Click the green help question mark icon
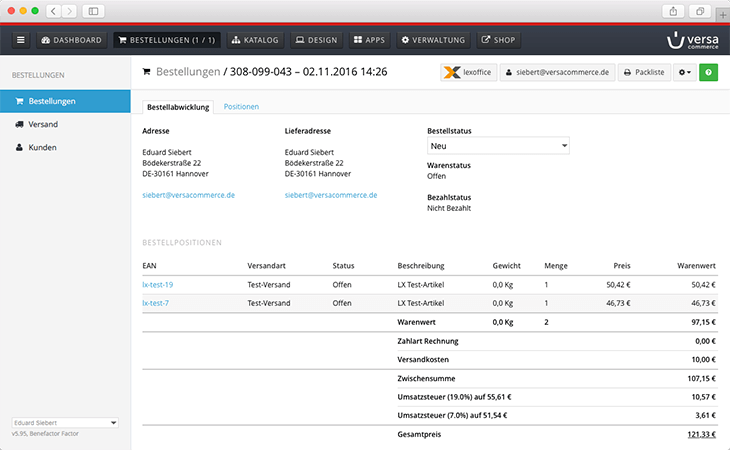 (x=708, y=73)
